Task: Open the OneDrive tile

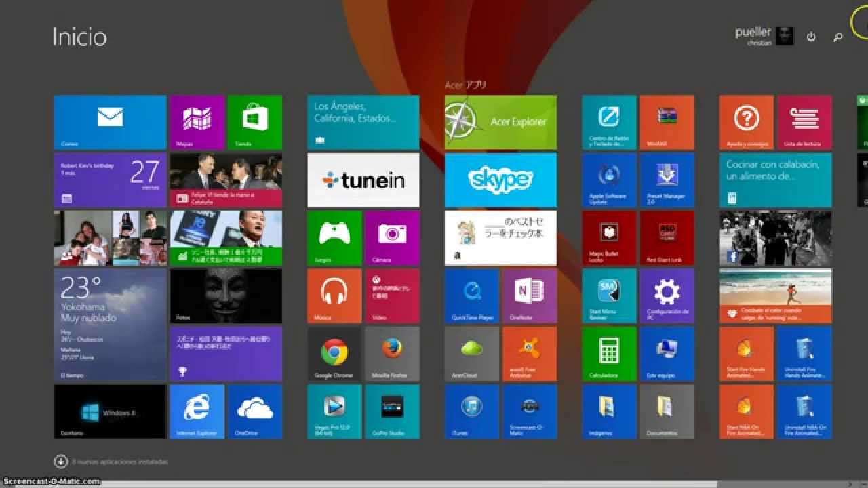Action: [255, 411]
